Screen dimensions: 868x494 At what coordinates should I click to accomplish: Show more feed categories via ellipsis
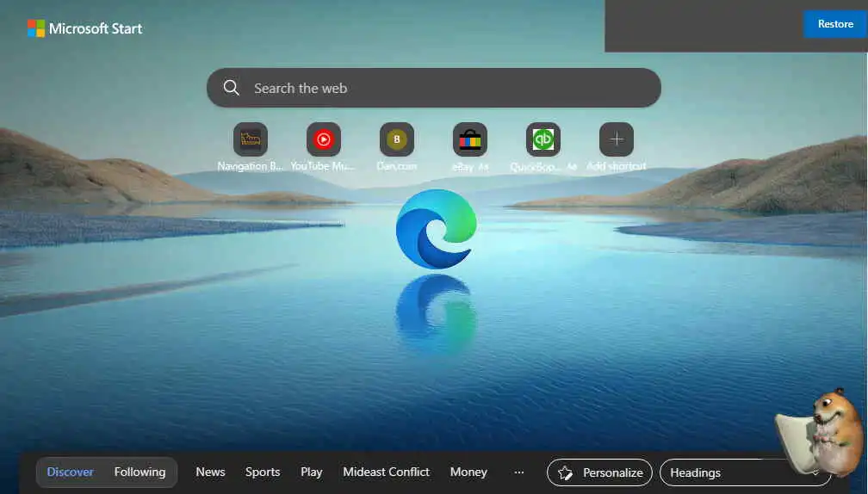point(518,472)
